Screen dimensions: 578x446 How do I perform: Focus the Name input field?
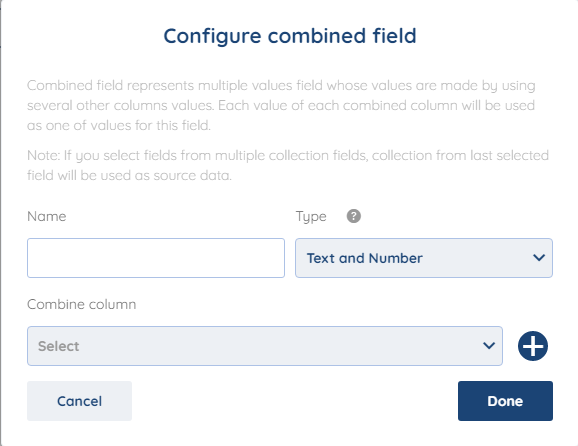(x=156, y=258)
